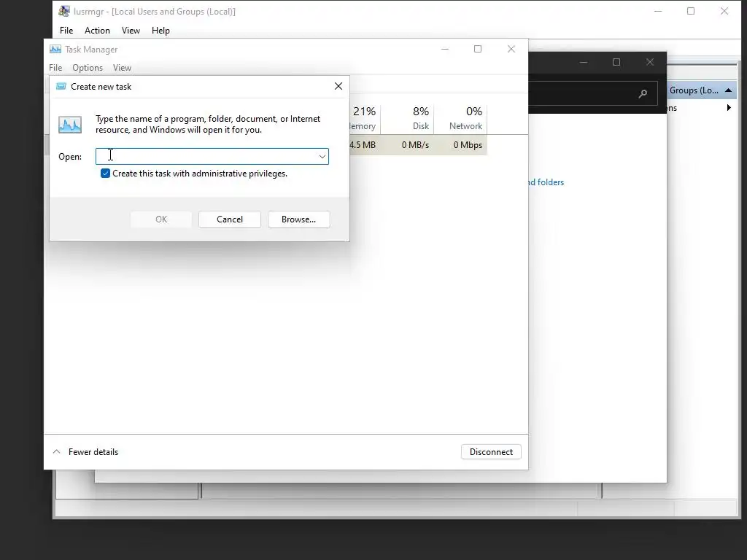Open the Task Manager View menu

click(x=122, y=68)
